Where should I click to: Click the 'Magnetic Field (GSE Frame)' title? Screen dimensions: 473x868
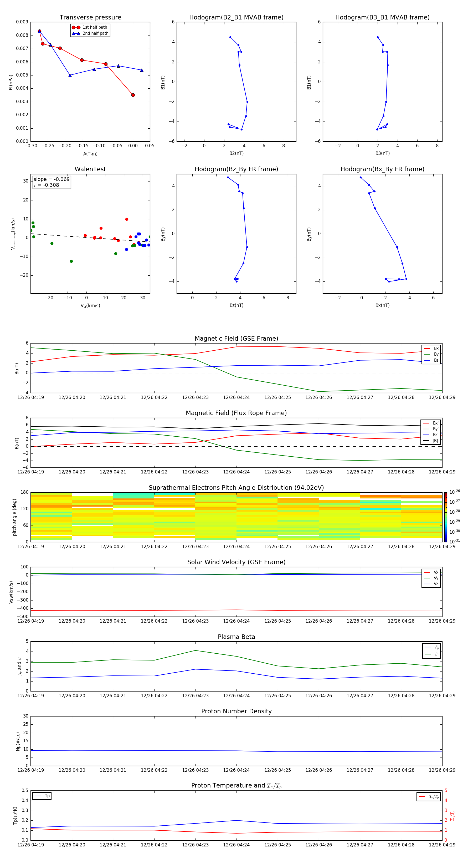click(x=236, y=339)
